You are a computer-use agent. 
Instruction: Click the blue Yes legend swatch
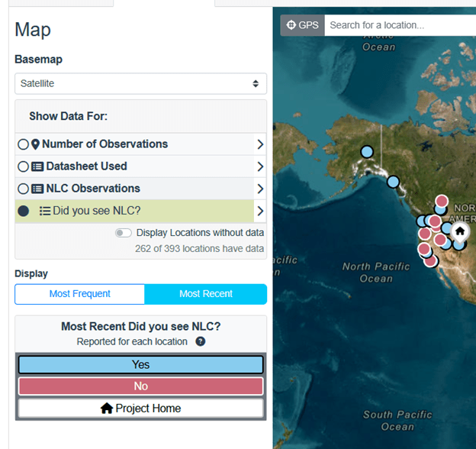[140, 364]
